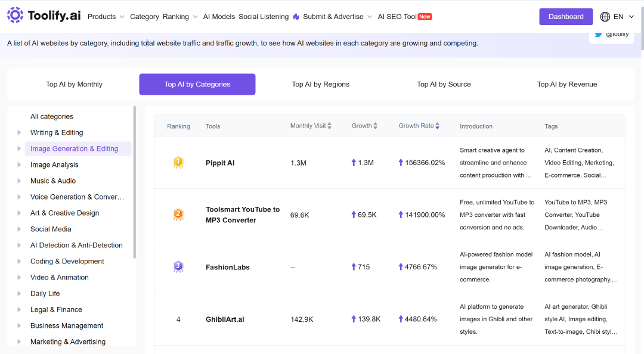Open the EN language dropdown chevron
Screen dimensions: 644x354
point(631,17)
